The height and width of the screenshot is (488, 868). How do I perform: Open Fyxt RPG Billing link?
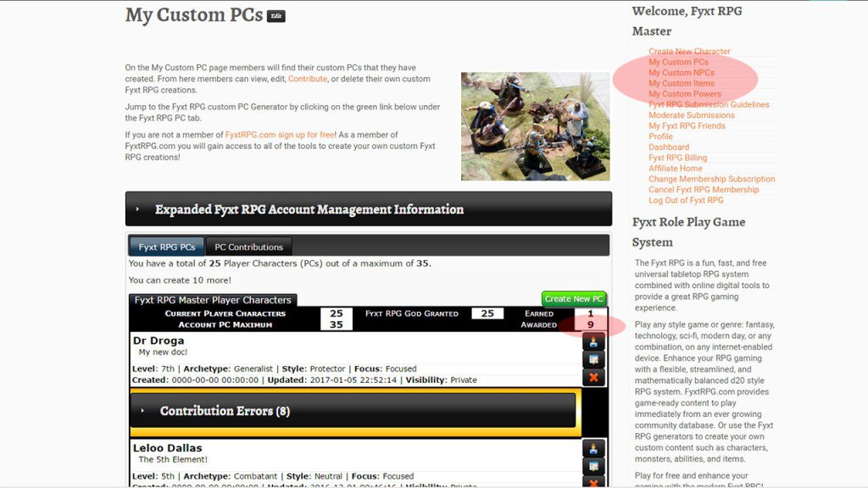coord(677,158)
